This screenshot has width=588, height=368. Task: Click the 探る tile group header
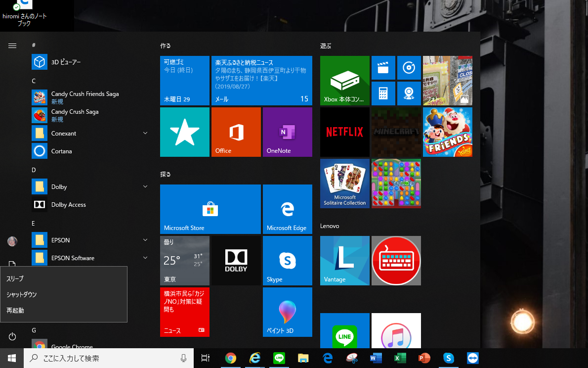[x=166, y=174]
